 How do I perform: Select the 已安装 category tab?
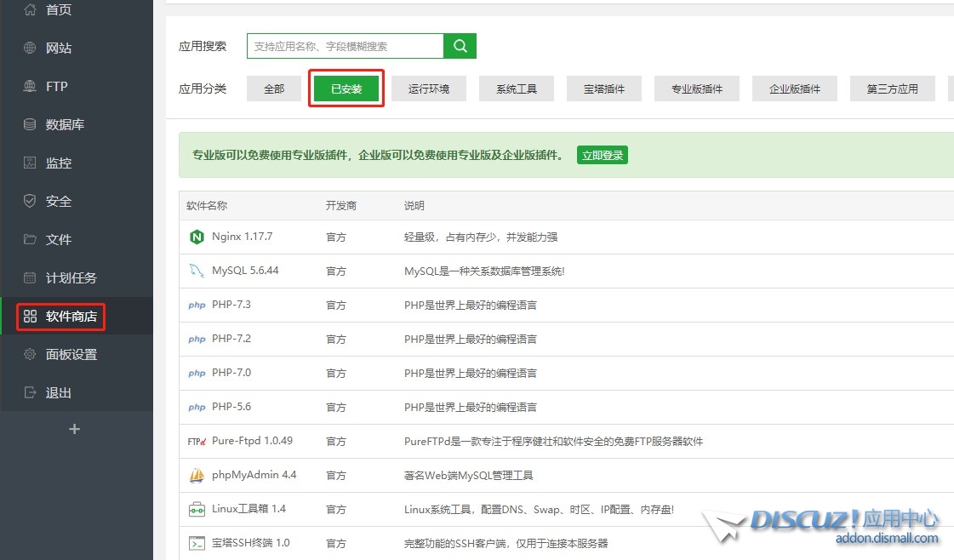346,89
